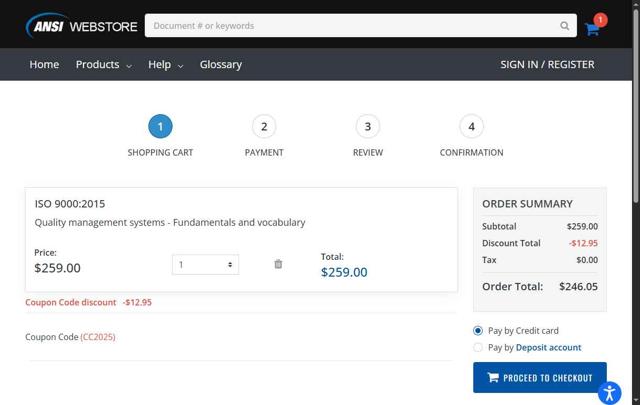Select Pay by Deposit account radio
The height and width of the screenshot is (405, 640).
pos(478,347)
